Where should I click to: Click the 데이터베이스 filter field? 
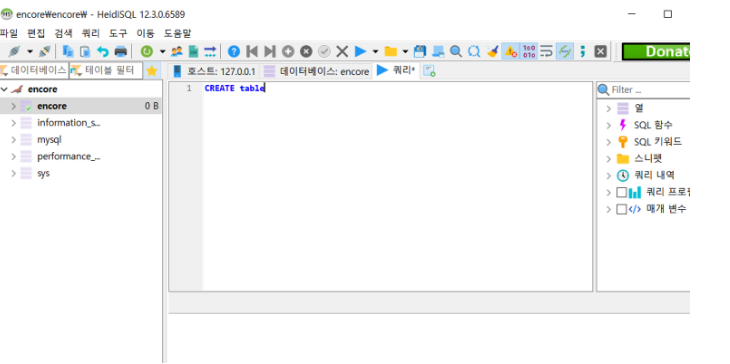(x=34, y=71)
